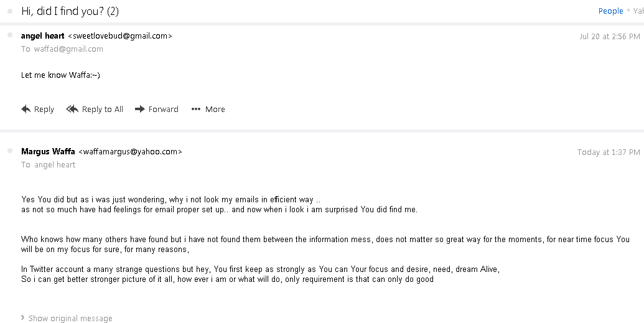The height and width of the screenshot is (323, 644).
Task: Click the Jul 20 at 2:56 PM timestamp
Action: (x=609, y=36)
